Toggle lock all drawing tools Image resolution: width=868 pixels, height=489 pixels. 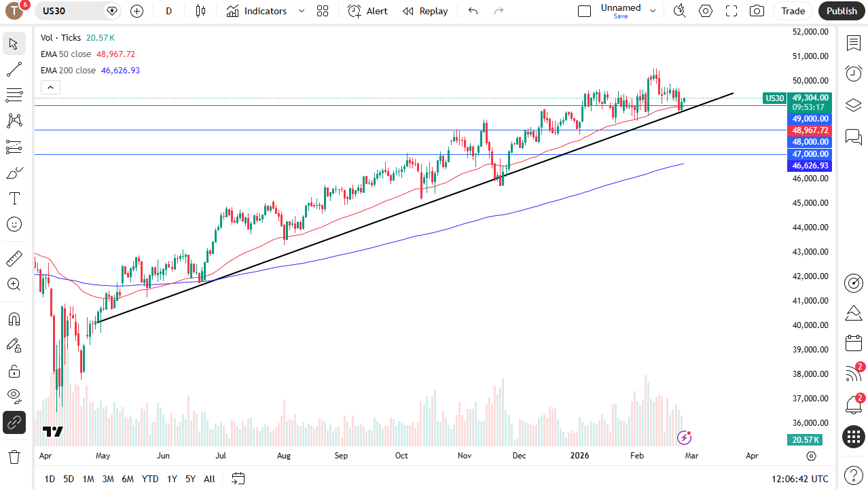point(14,371)
